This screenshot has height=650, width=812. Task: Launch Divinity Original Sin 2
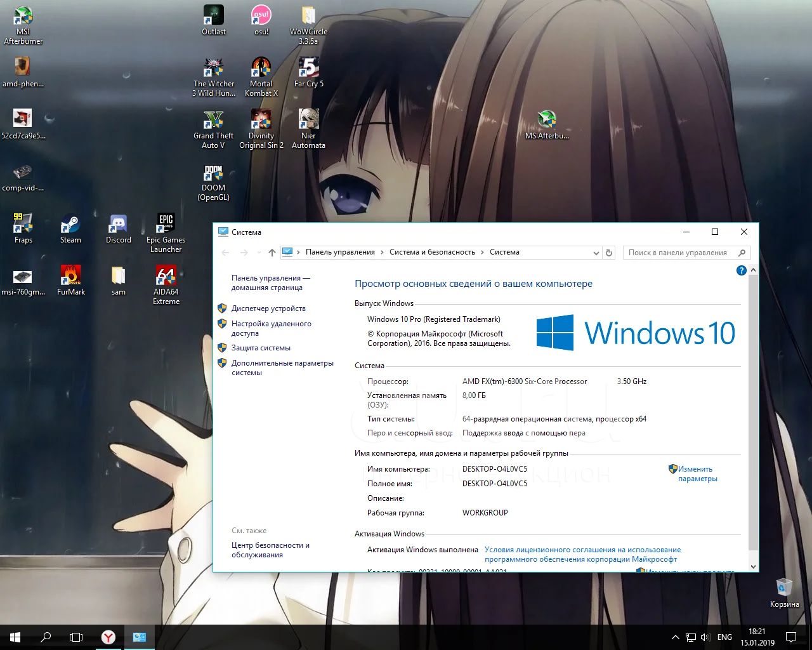pos(261,129)
